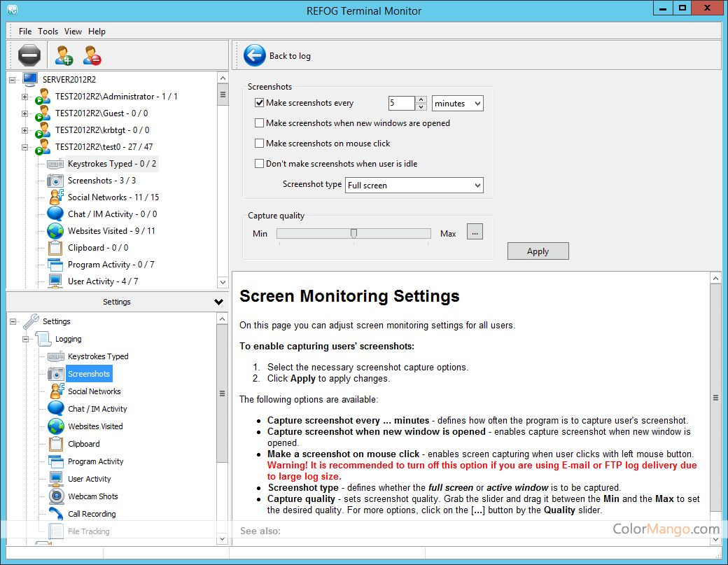Enable screenshots when new windows are opened
728x565 pixels.
point(259,123)
